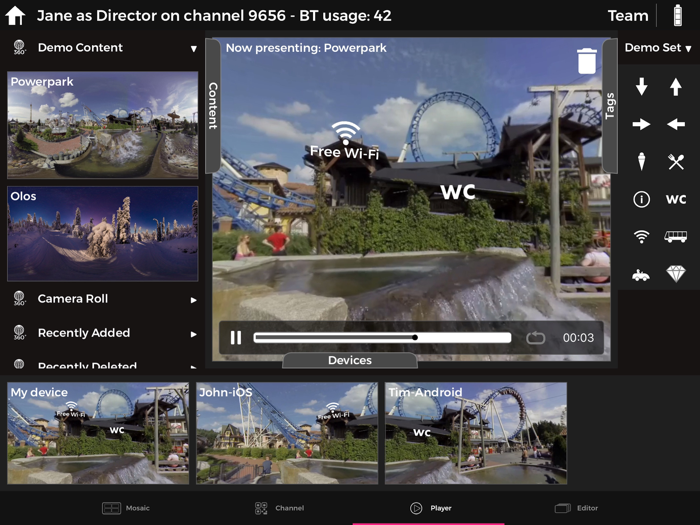
Task: Collapse the Content side panel handle
Action: [213, 106]
